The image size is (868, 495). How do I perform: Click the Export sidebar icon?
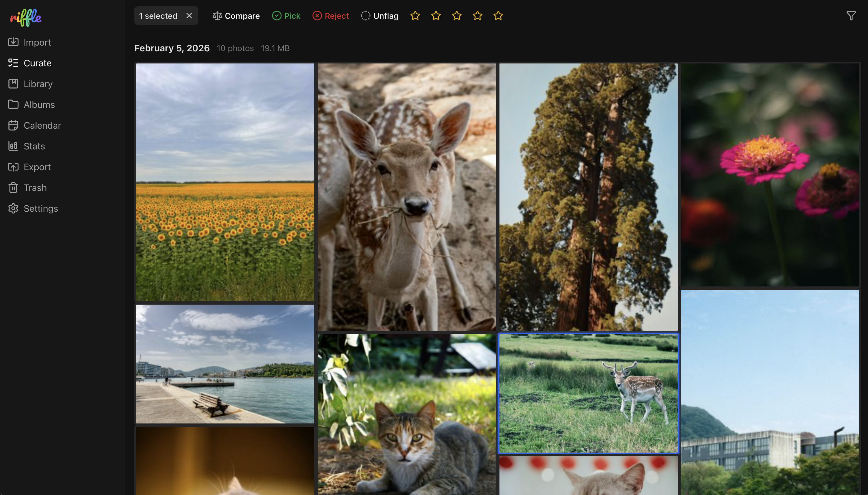(x=13, y=167)
